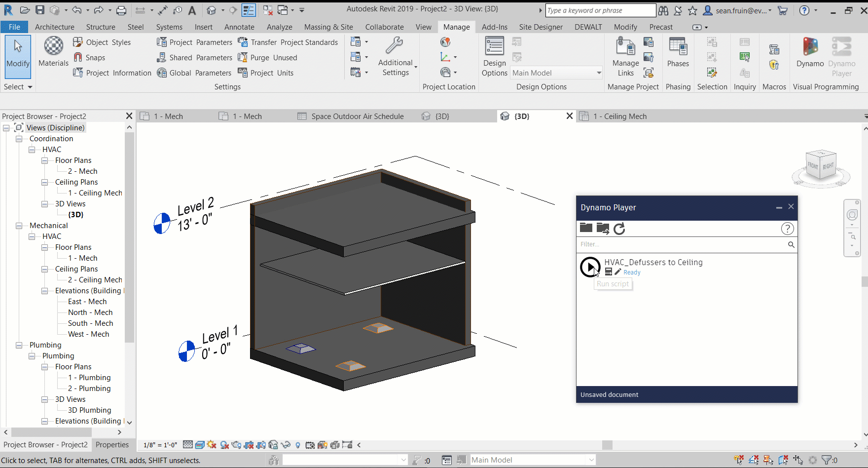Click the keyword search field
The image size is (868, 468).
pos(600,10)
